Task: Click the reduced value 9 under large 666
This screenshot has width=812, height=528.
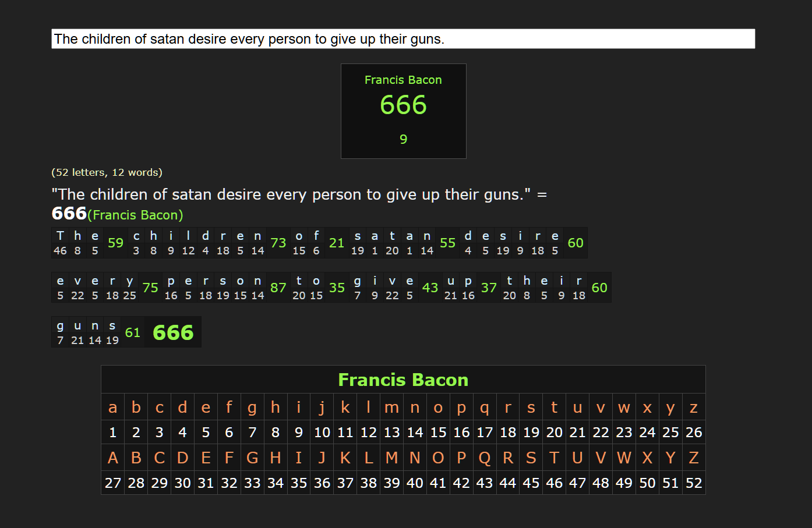Action: [x=403, y=139]
